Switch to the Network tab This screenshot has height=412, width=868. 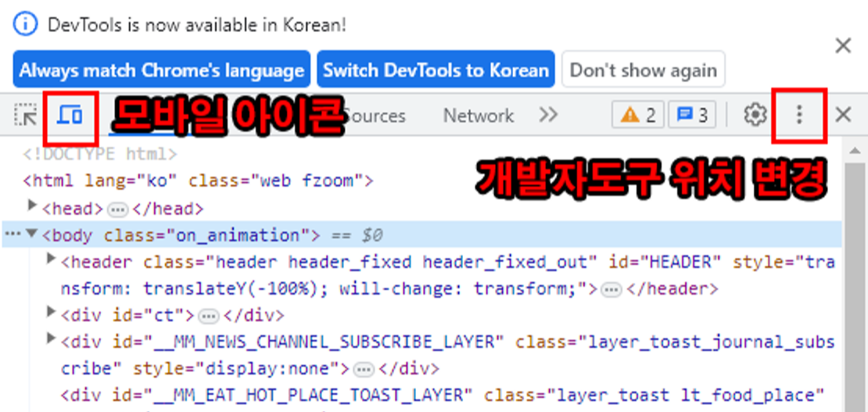(479, 116)
